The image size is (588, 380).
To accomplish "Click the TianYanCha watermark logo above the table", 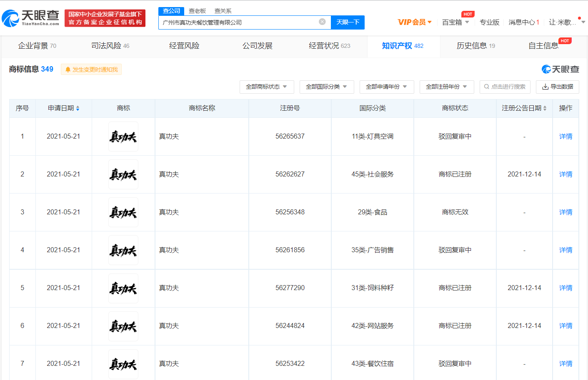I will point(560,69).
